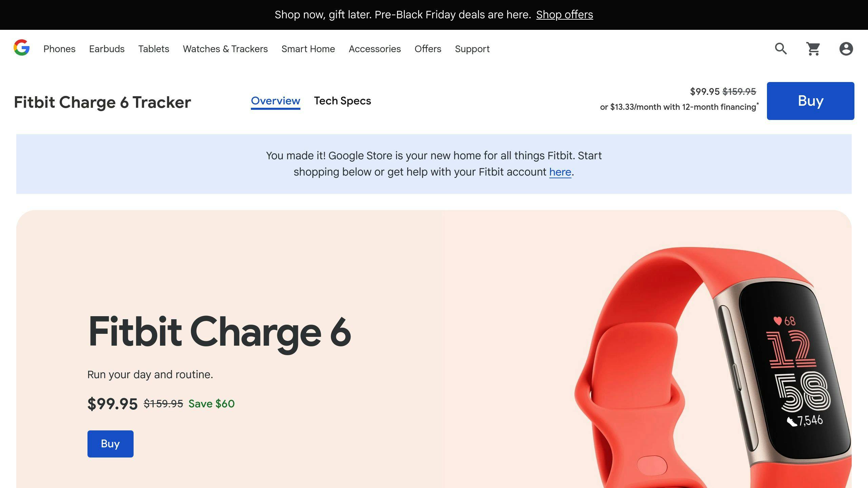Viewport: 868px width, 488px height.
Task: Switch to the Tech Specs tab
Action: [343, 101]
